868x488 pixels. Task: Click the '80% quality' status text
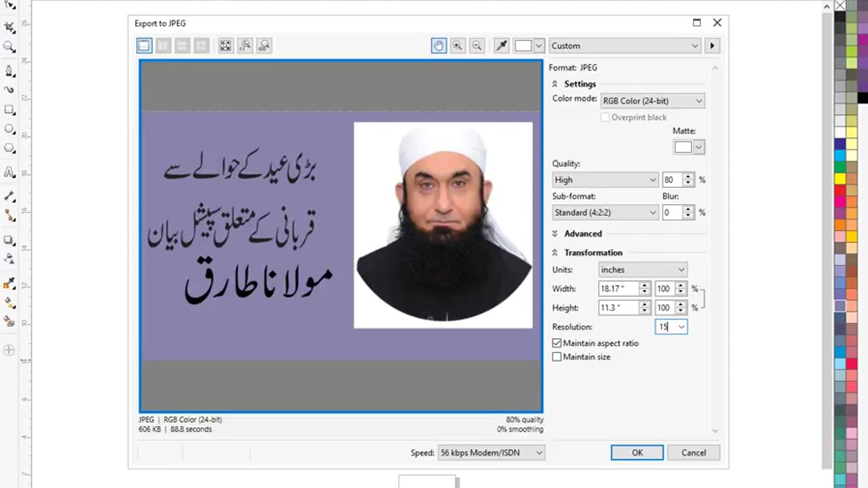525,420
